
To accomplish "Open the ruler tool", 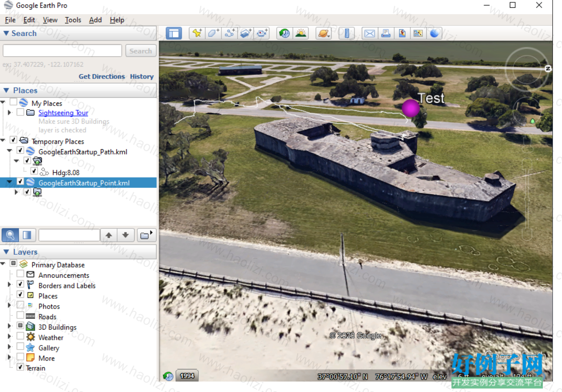I will pyautogui.click(x=347, y=33).
